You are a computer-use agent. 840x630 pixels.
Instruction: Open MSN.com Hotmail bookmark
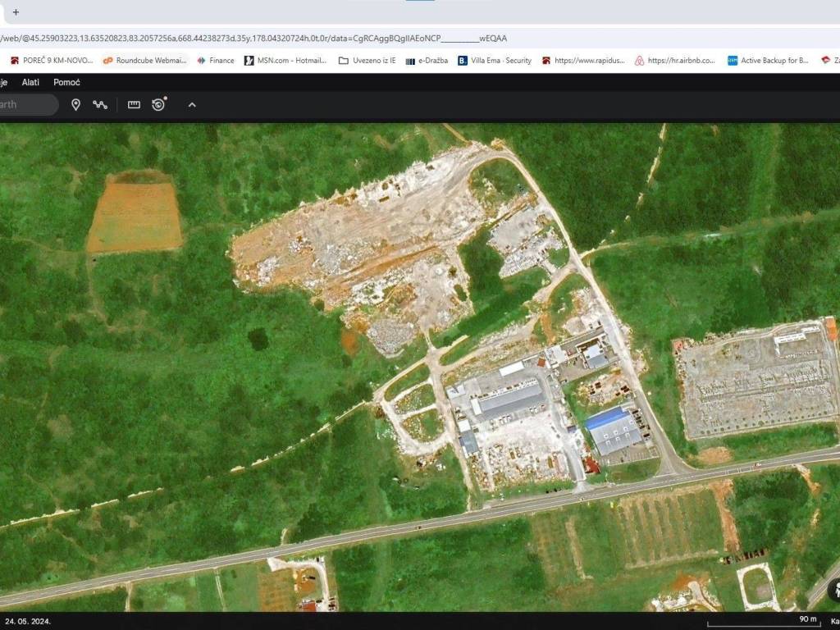click(x=285, y=60)
